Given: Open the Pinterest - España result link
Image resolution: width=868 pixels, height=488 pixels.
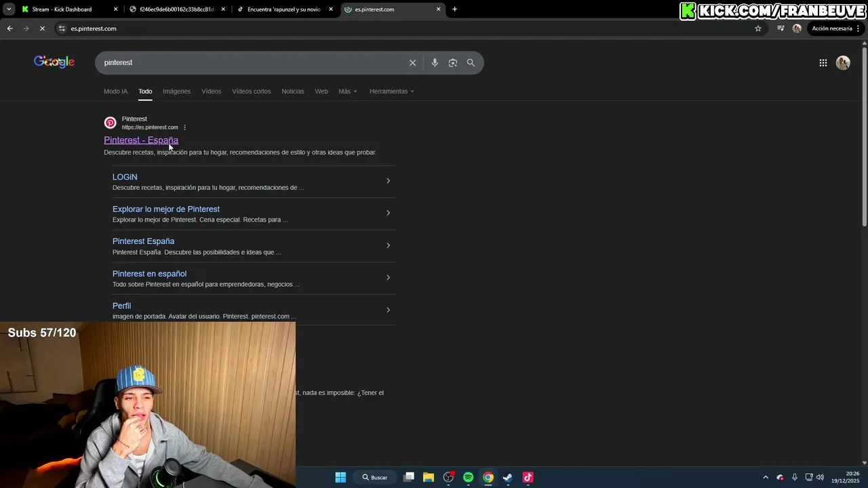Looking at the screenshot, I should [141, 140].
